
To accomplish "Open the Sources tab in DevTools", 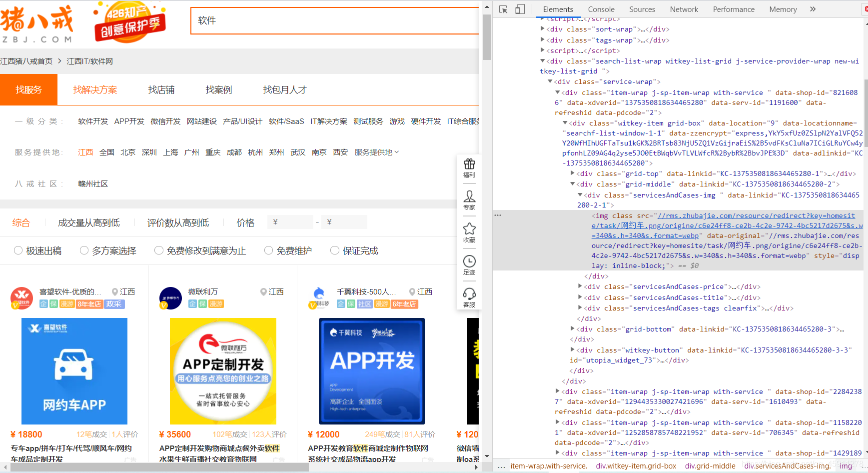I will point(642,9).
